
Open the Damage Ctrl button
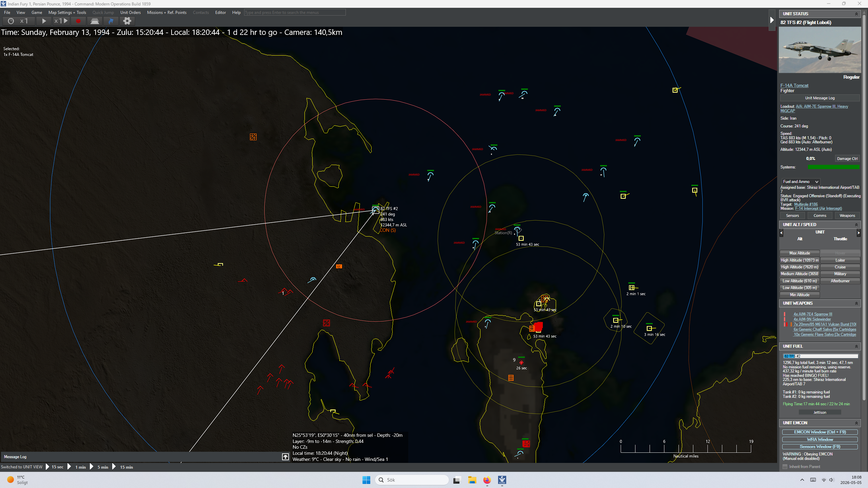(x=847, y=159)
